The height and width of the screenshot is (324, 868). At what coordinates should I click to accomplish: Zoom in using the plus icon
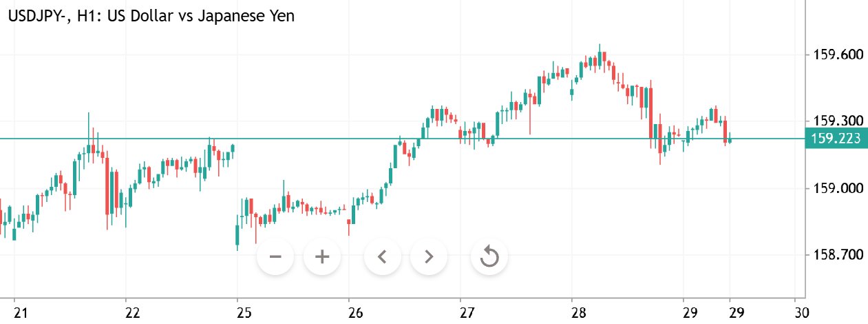coord(322,257)
